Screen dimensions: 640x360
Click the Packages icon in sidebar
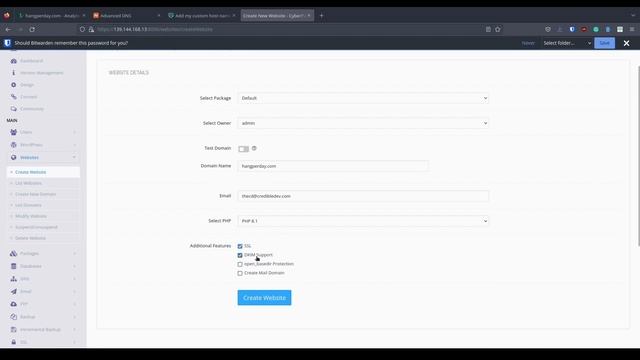point(13,253)
